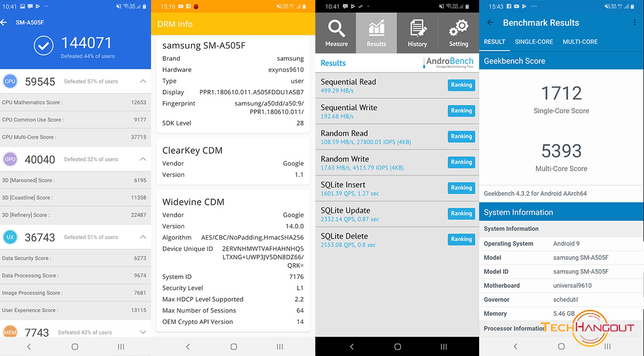644x356 pixels.
Task: Click the exynos9610 Hardware value
Action: (286, 69)
